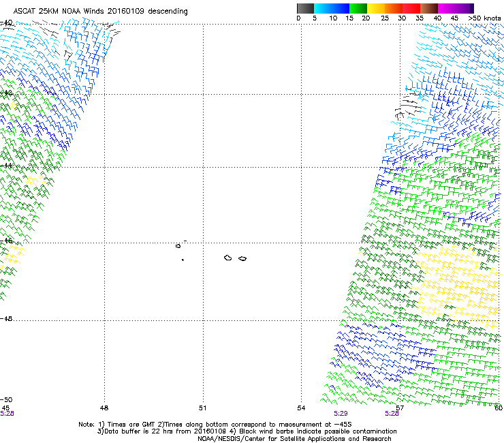The height and width of the screenshot is (443, 504).
Task: Click the longitude label '60'
Action: click(499, 408)
